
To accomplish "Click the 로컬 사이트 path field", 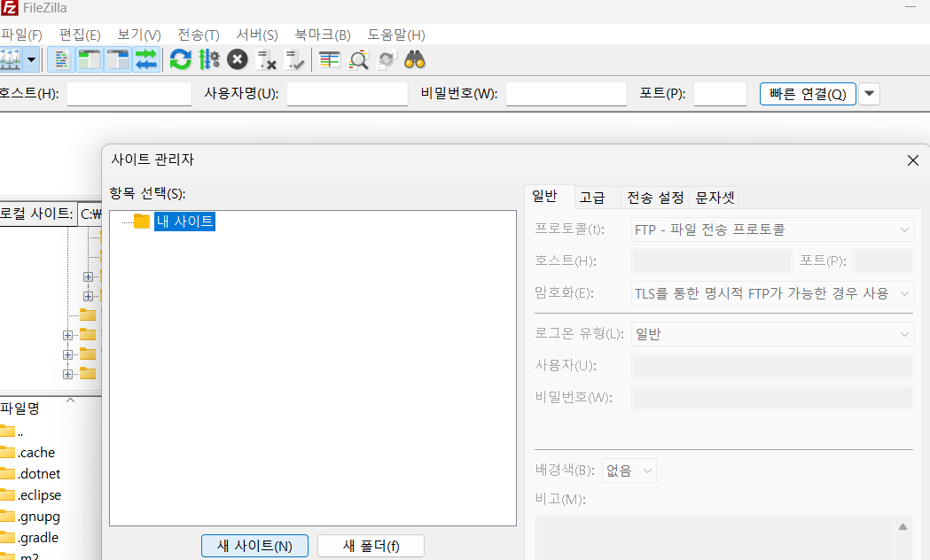I will pos(90,214).
